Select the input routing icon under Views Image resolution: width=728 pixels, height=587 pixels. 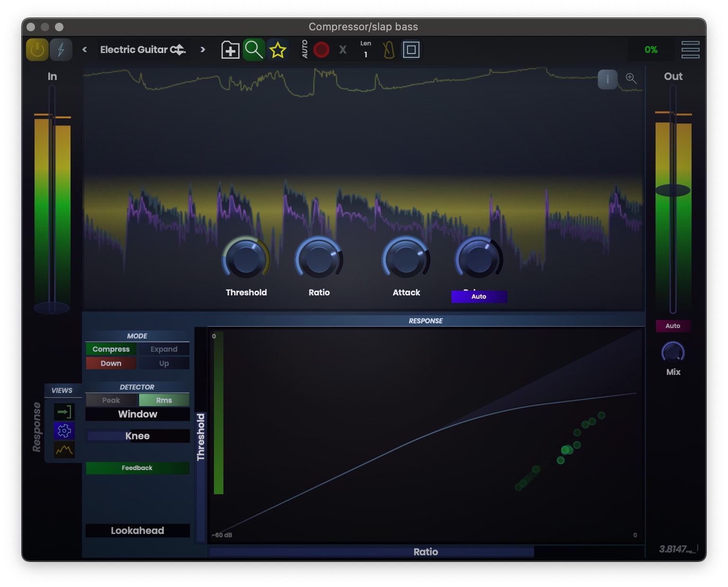click(64, 411)
